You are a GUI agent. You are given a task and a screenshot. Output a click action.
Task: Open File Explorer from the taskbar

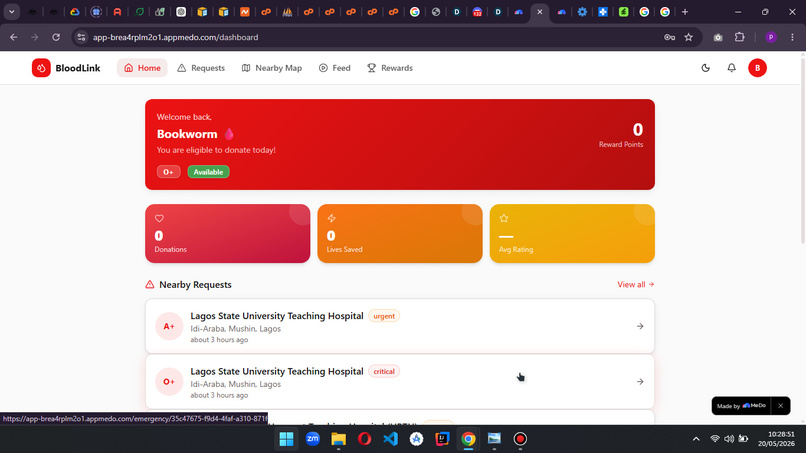click(x=339, y=439)
